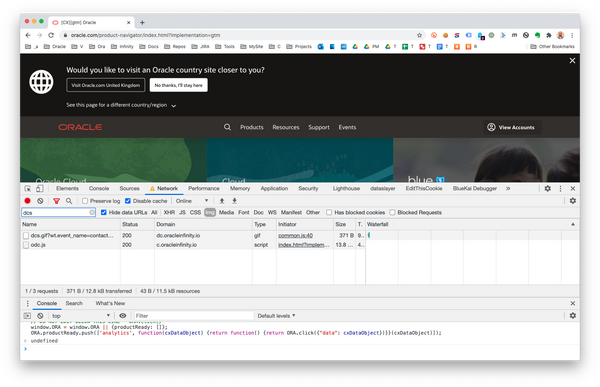Open the console top context dropdown
The image size is (600, 387).
[x=80, y=316]
